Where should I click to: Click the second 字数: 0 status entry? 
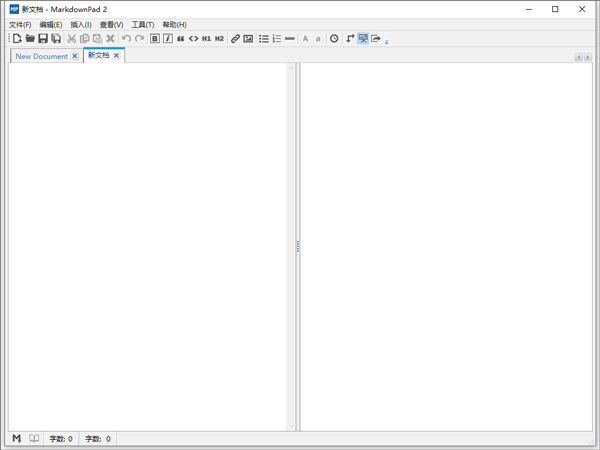(x=98, y=439)
